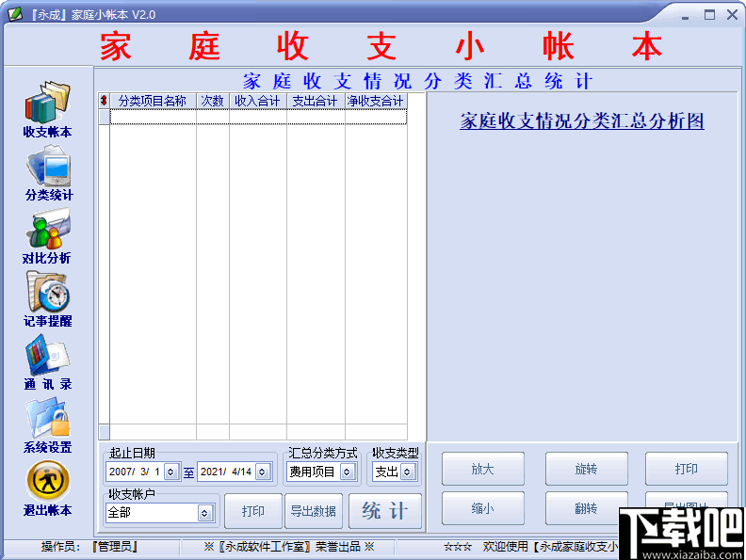Click the 永成软件工作室 status bar text
Image resolution: width=746 pixels, height=560 pixels.
(x=289, y=547)
